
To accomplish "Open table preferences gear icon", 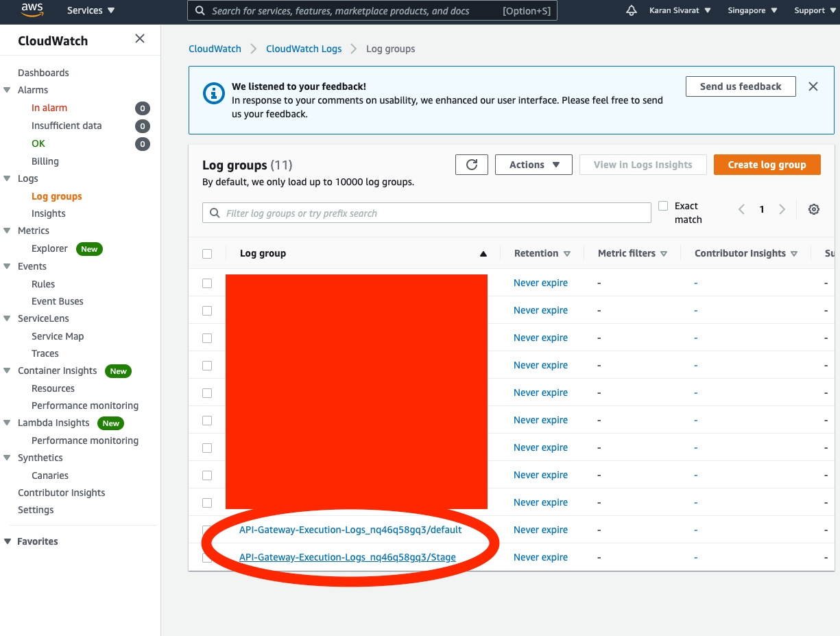I will click(814, 209).
